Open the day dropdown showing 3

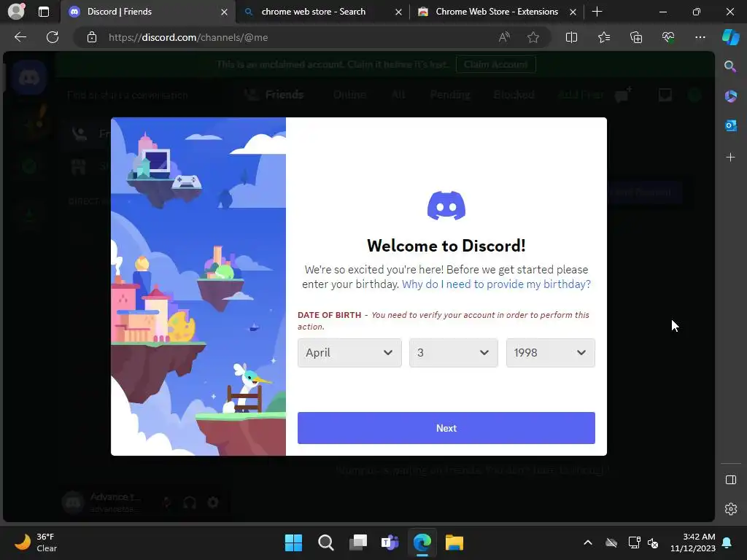tap(453, 353)
